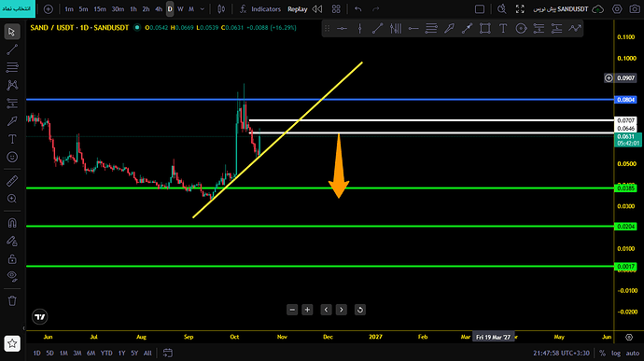Open go to date calendar
The image size is (644, 361).
pyautogui.click(x=168, y=353)
